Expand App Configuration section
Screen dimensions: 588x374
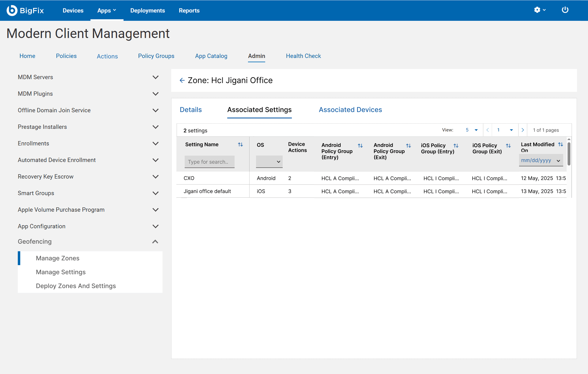(x=156, y=226)
